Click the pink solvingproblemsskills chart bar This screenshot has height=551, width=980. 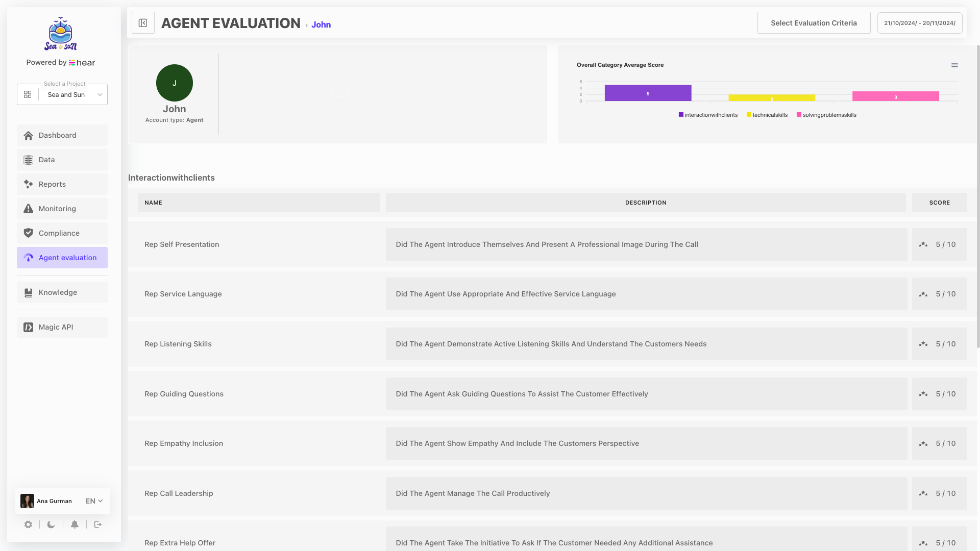(x=895, y=96)
